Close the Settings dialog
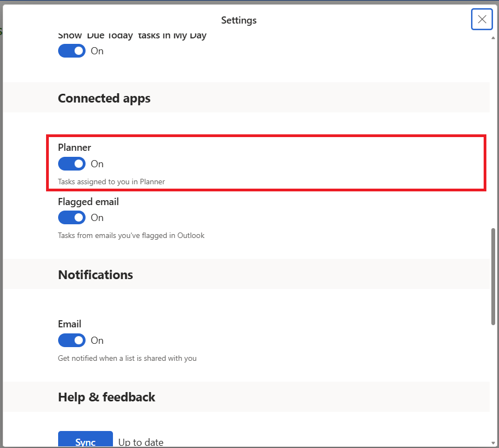This screenshot has height=448, width=499. click(482, 19)
